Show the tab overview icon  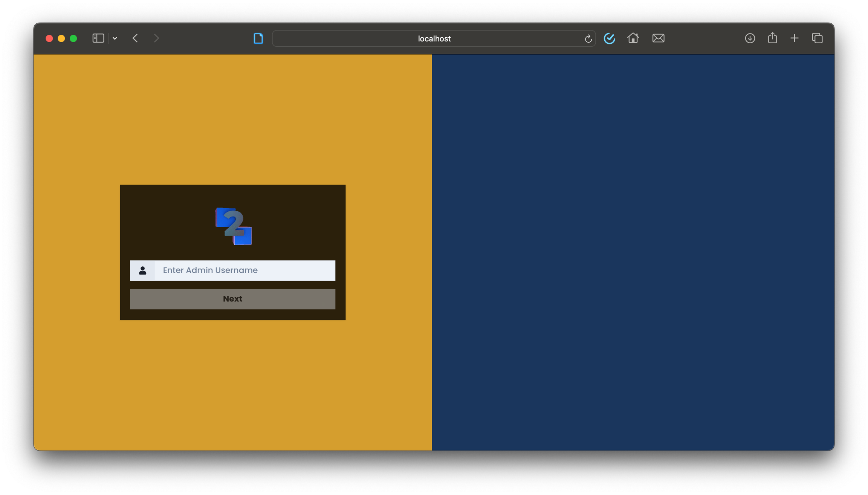pyautogui.click(x=817, y=38)
